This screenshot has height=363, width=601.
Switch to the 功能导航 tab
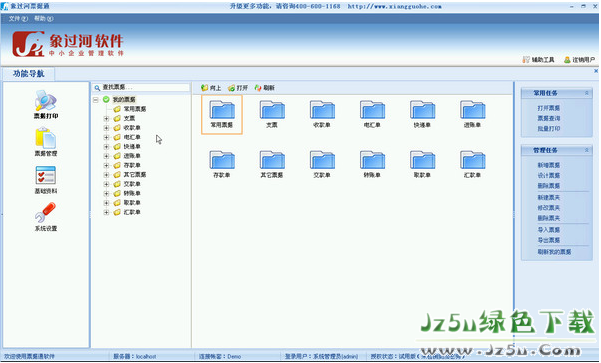click(x=28, y=74)
